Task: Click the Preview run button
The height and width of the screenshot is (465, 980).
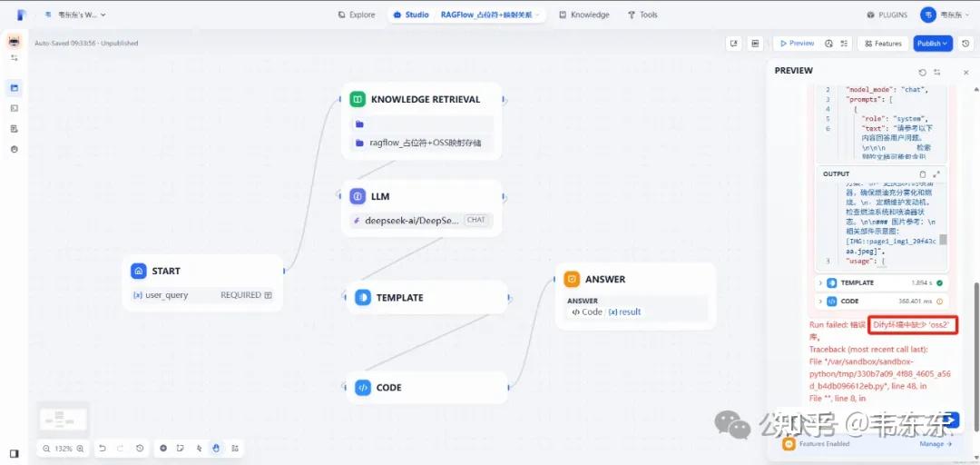Action: pyautogui.click(x=797, y=44)
